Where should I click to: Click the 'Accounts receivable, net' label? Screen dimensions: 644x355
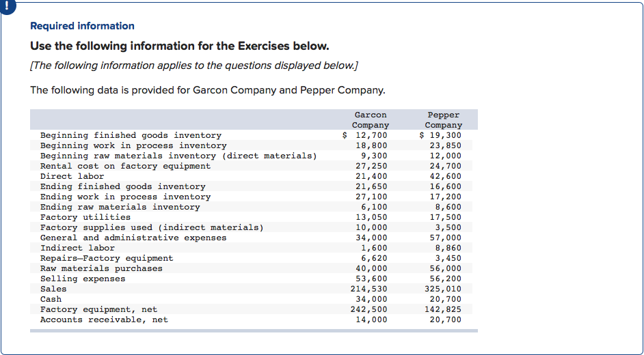pyautogui.click(x=104, y=319)
